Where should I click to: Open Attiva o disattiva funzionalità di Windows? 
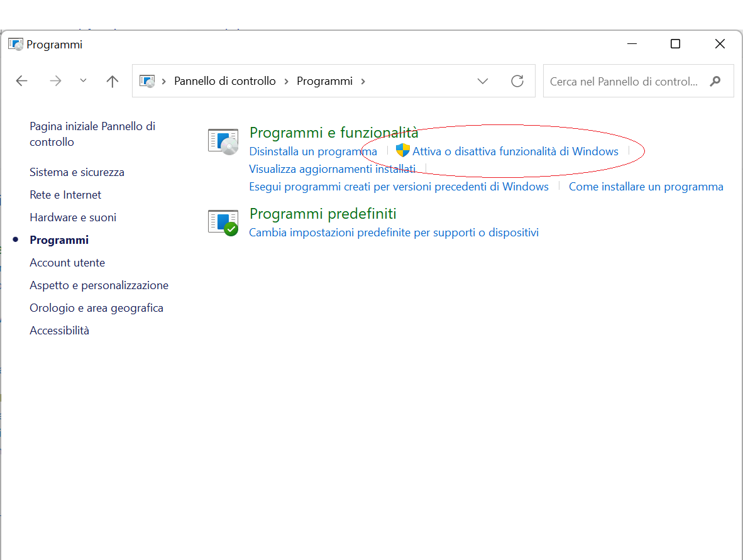point(515,151)
